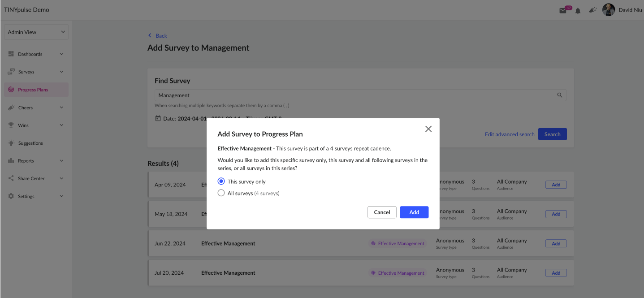Click the David Niu user name

click(630, 10)
